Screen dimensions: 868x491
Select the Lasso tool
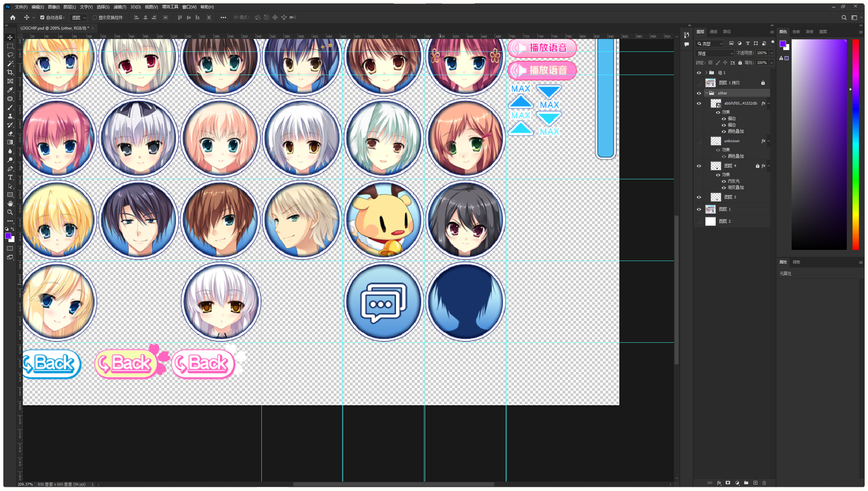pyautogui.click(x=10, y=54)
